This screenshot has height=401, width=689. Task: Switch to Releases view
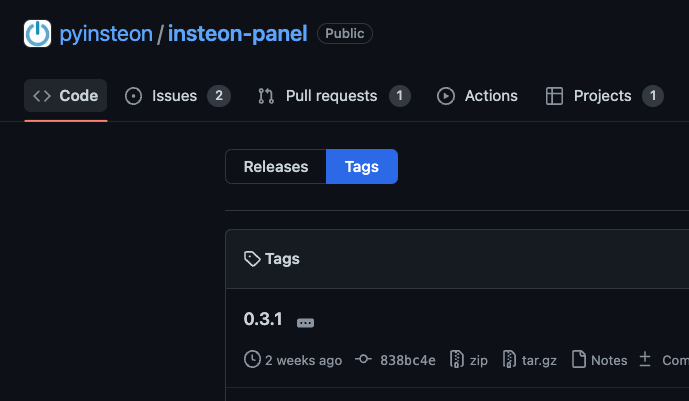point(276,166)
